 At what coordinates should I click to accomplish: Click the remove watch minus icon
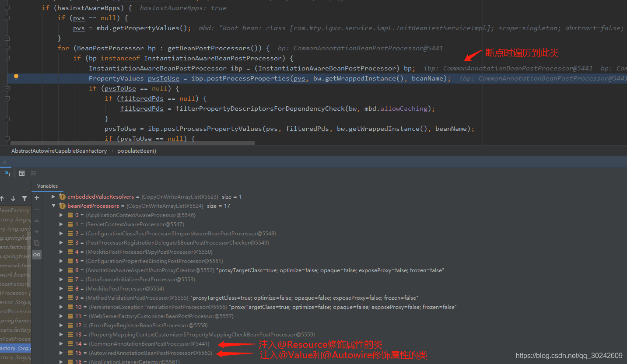[x=37, y=209]
